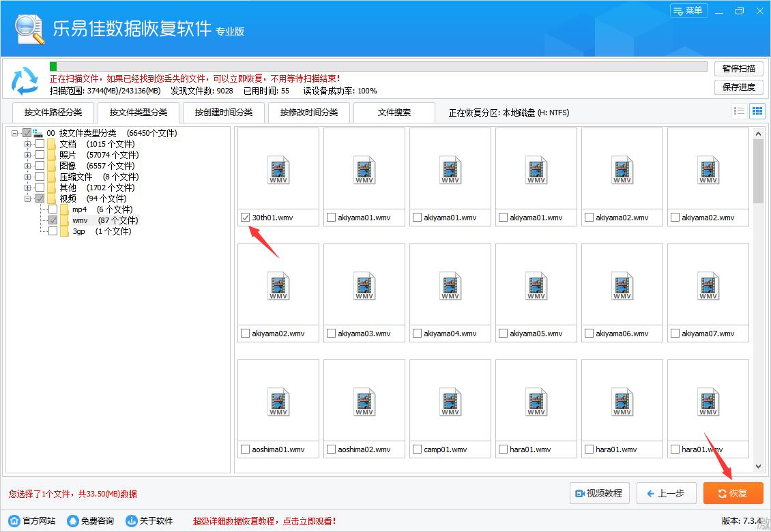
Task: Click the 免费咨询 chat bubble icon
Action: point(71,520)
